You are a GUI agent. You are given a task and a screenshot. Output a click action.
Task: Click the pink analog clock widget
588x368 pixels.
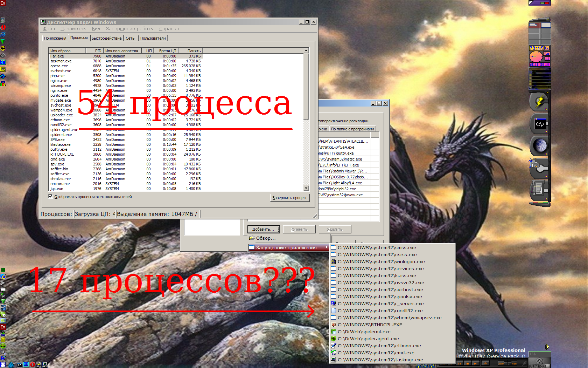tap(535, 56)
